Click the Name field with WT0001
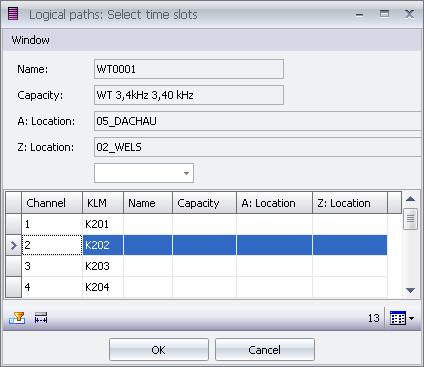Image resolution: width=424 pixels, height=367 pixels. pos(189,69)
